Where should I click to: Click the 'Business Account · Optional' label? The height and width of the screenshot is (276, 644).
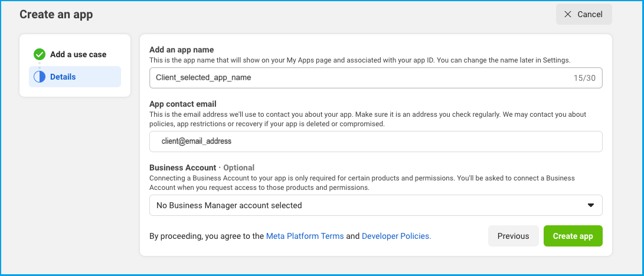[202, 167]
